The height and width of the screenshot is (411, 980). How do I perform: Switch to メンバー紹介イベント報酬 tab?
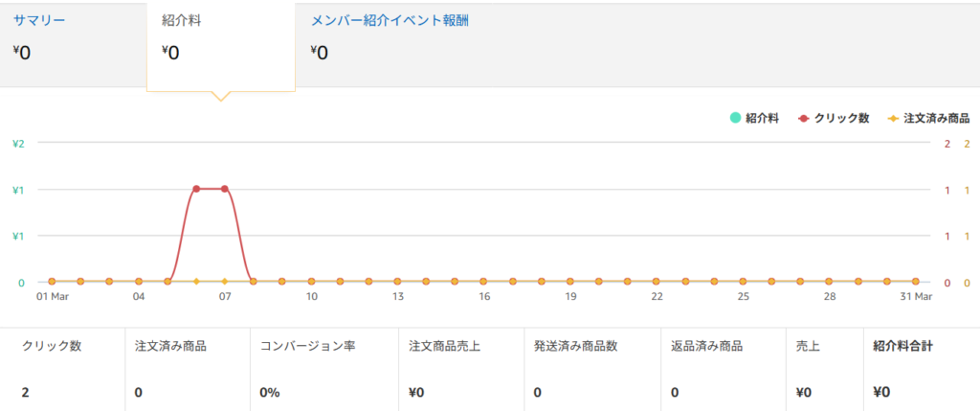pos(390,20)
